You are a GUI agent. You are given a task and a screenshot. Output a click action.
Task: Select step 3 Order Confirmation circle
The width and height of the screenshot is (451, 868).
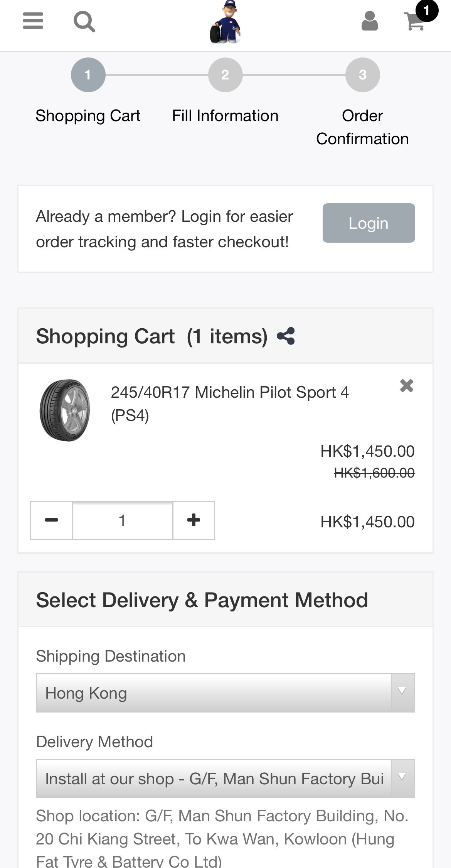(362, 75)
